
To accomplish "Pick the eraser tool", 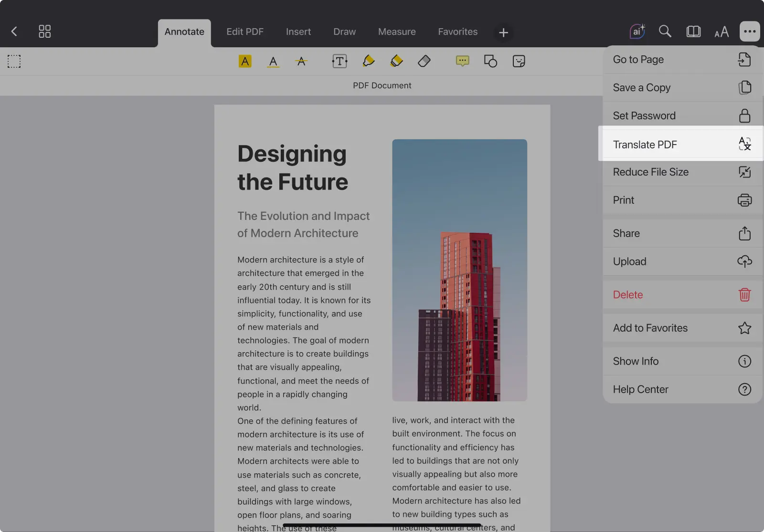I will coord(424,61).
